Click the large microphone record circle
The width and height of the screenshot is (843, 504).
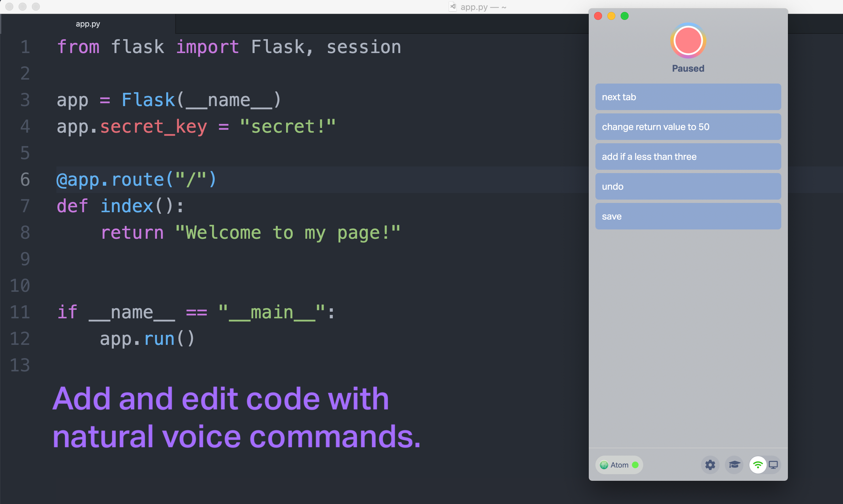click(688, 40)
